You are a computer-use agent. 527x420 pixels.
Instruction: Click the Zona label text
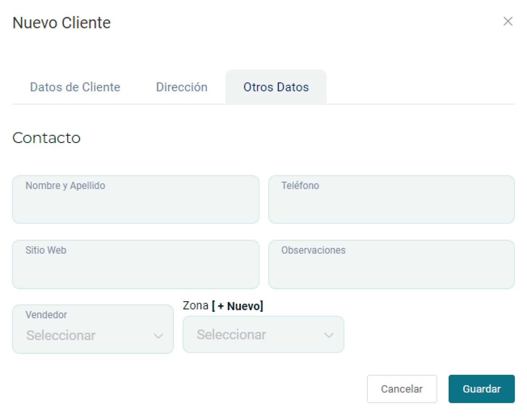(195, 306)
